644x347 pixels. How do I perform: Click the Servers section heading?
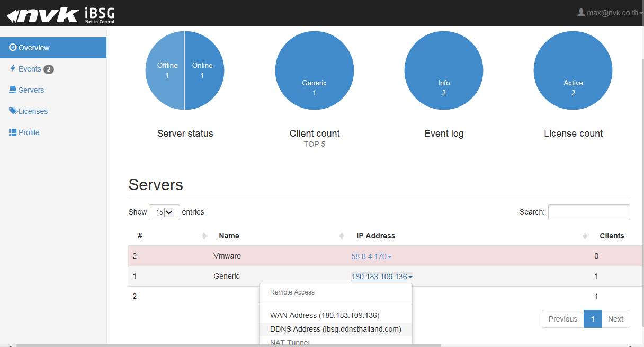(156, 185)
